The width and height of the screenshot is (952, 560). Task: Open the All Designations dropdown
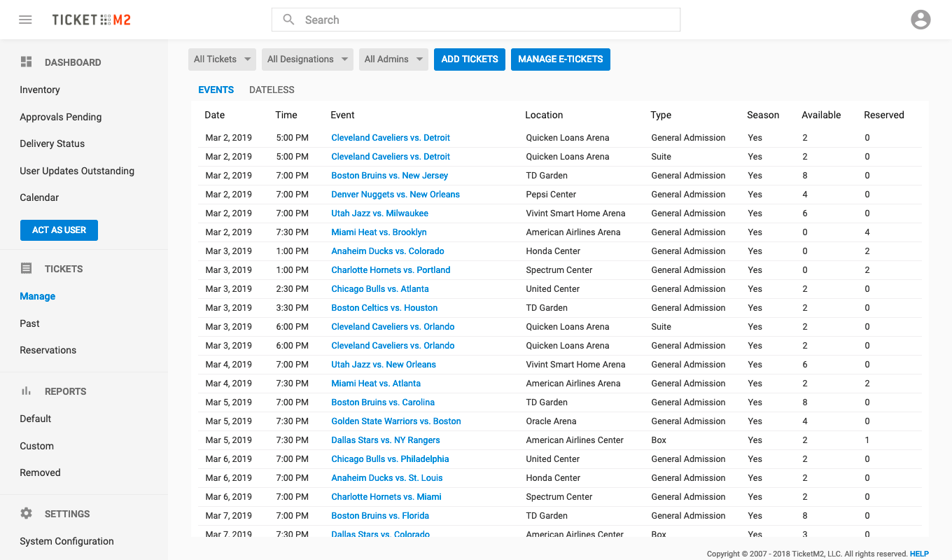[307, 59]
